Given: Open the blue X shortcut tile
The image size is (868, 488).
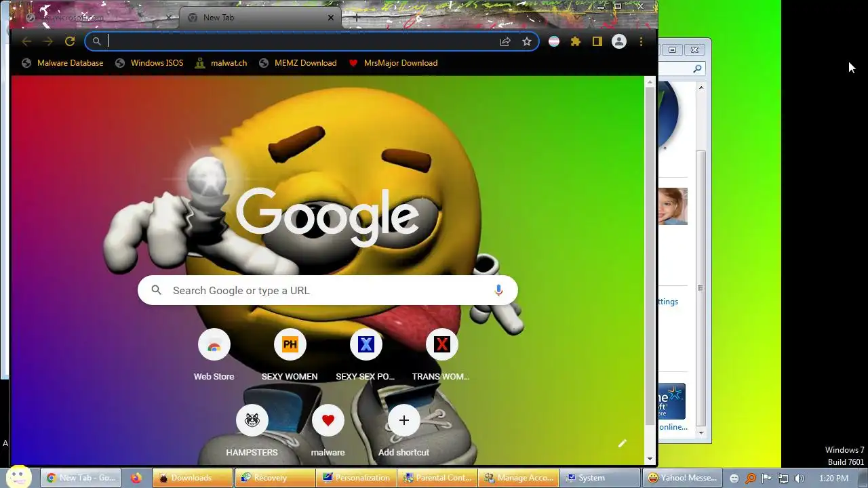Looking at the screenshot, I should click(366, 345).
